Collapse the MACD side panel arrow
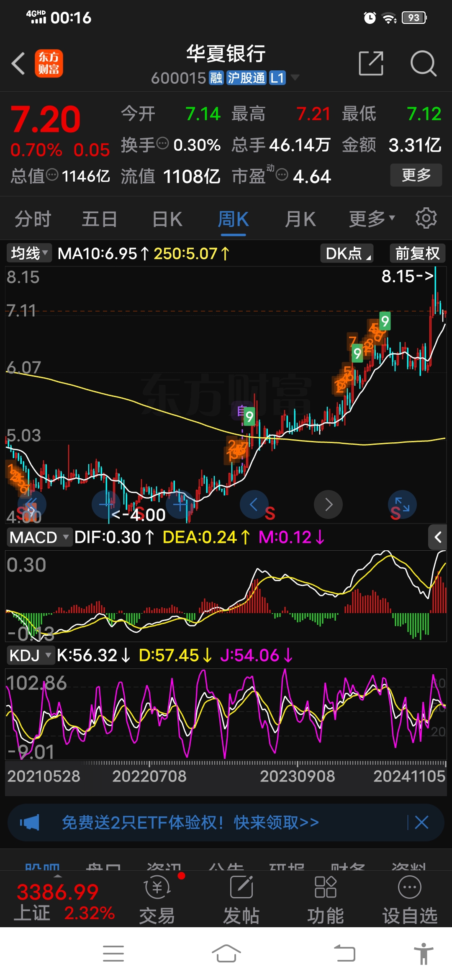The height and width of the screenshot is (980, 452). tap(438, 537)
